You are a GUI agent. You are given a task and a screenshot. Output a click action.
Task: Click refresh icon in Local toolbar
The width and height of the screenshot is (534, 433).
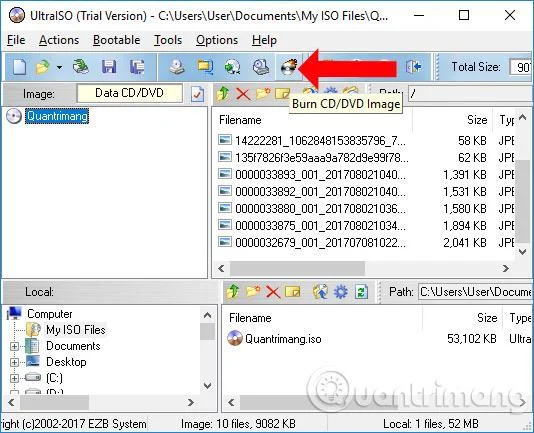tap(361, 292)
